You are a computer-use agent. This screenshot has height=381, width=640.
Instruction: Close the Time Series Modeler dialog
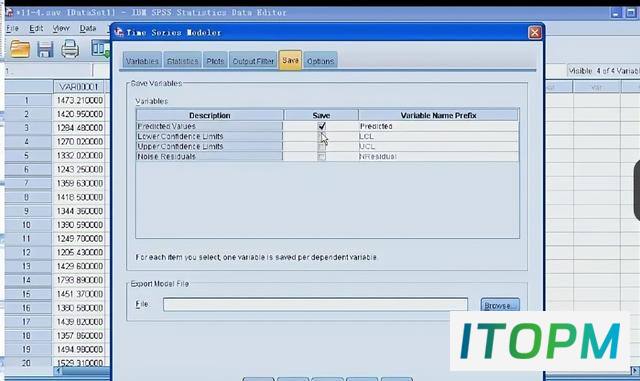click(535, 32)
